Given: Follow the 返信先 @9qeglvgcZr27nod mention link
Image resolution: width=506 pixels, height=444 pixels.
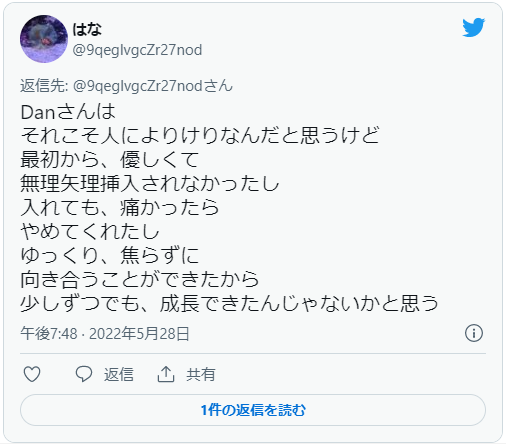Looking at the screenshot, I should point(153,86).
